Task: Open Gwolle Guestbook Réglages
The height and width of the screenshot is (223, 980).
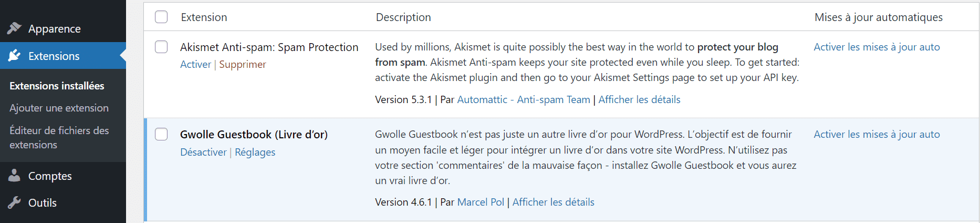Action: 255,152
